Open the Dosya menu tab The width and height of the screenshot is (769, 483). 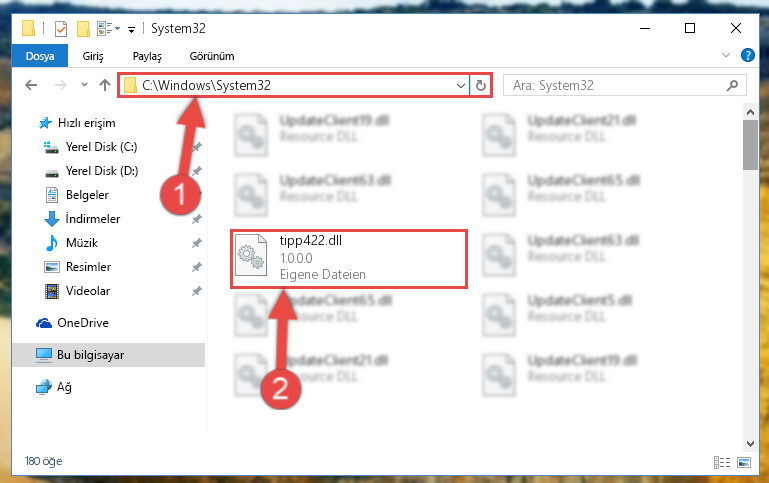pyautogui.click(x=40, y=56)
